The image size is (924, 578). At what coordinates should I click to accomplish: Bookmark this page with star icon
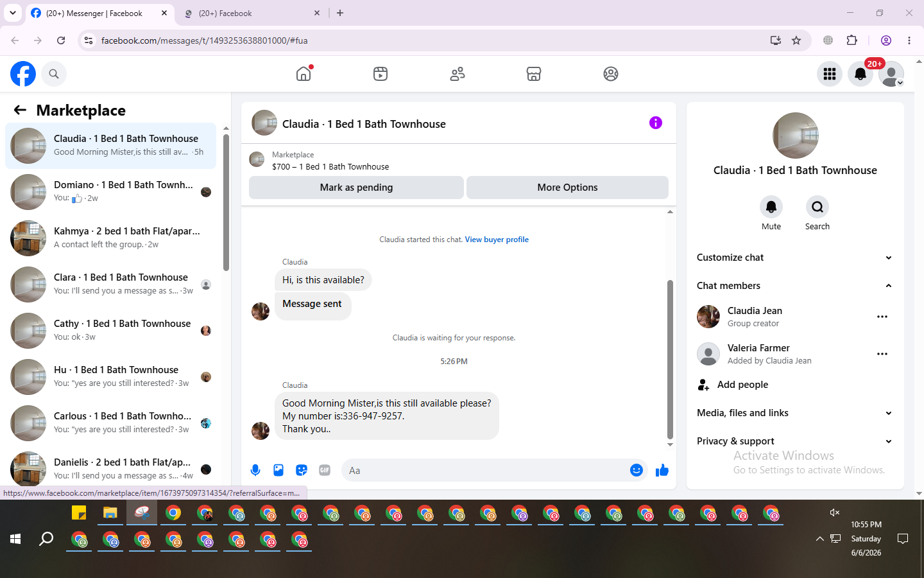(796, 40)
